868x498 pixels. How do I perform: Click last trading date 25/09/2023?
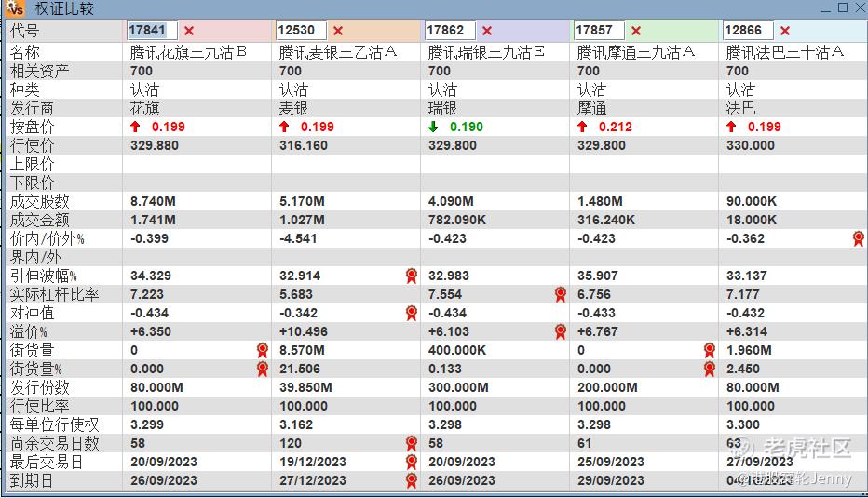[611, 462]
